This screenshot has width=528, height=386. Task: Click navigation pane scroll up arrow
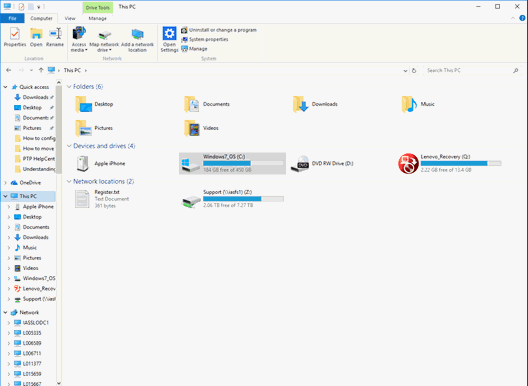point(59,82)
